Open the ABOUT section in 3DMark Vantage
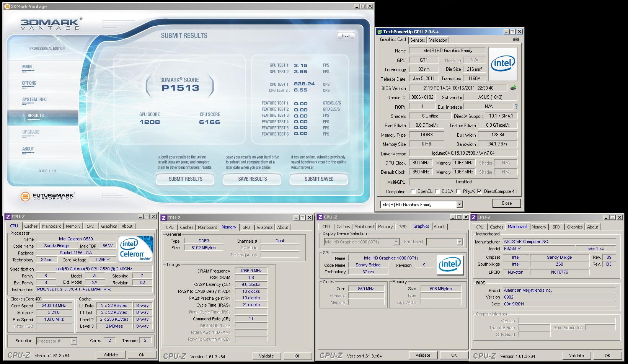Image resolution: width=628 pixels, height=364 pixels. pyautogui.click(x=28, y=149)
